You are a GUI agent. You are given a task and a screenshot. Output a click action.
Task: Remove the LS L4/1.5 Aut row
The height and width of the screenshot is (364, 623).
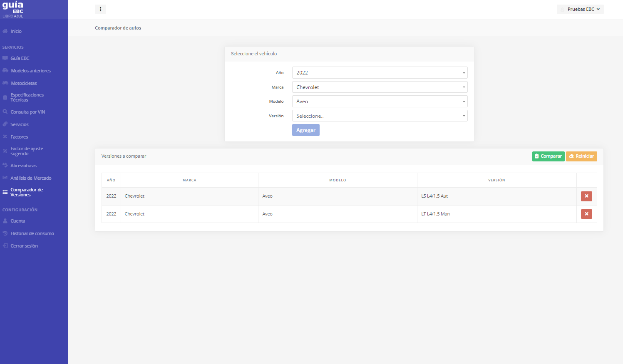(x=586, y=196)
